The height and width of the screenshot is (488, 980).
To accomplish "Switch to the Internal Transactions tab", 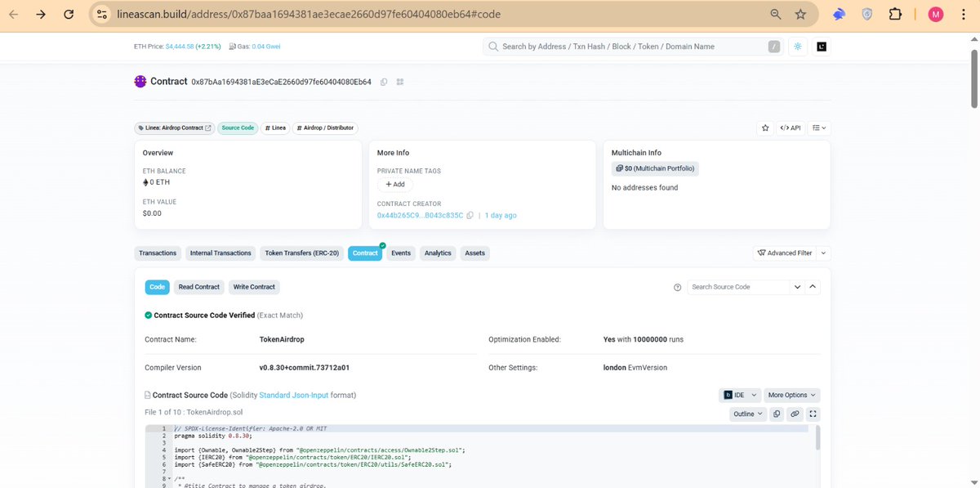I will pyautogui.click(x=220, y=253).
